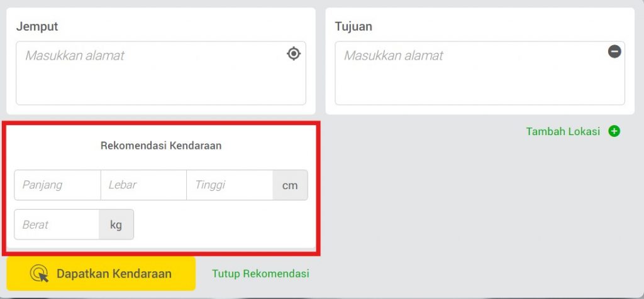Focus the Jemput address input box
This screenshot has width=644, height=299.
[161, 73]
